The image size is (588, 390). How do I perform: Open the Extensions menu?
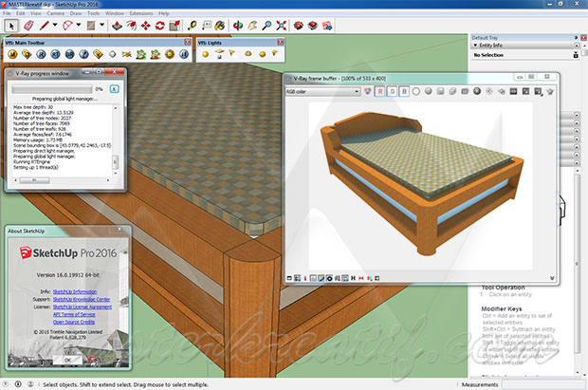[143, 13]
